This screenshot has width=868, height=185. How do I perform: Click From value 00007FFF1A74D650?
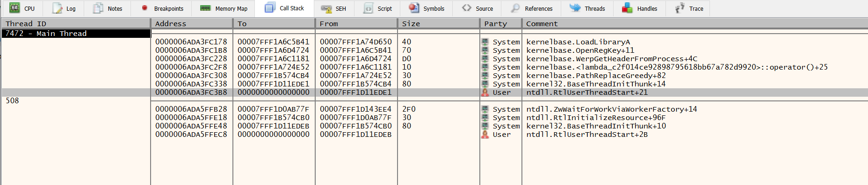356,42
